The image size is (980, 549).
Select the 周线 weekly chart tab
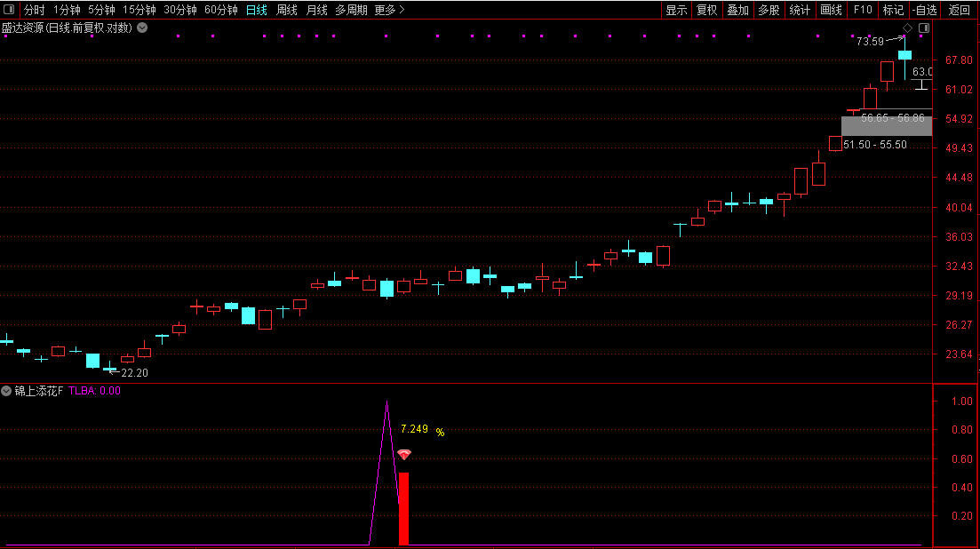click(x=287, y=10)
